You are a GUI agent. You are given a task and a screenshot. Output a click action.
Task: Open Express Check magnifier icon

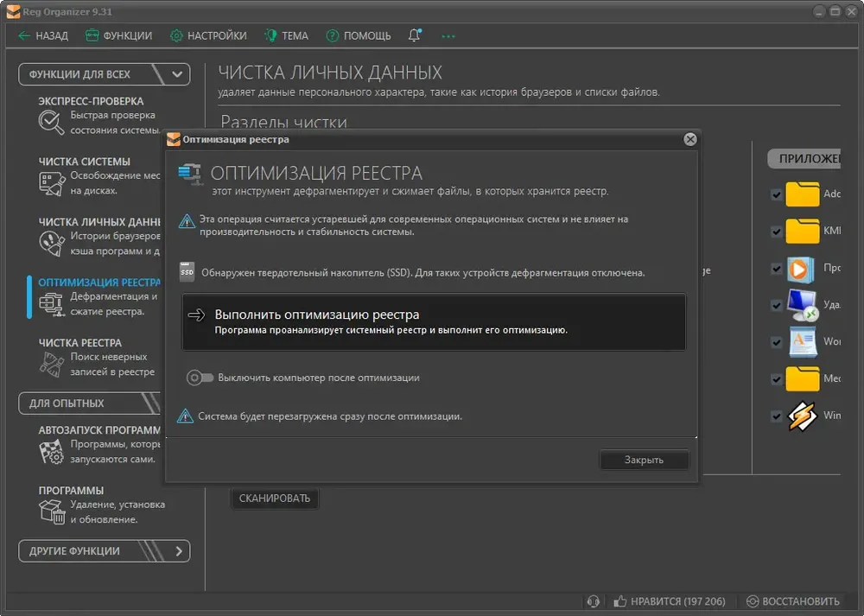point(51,123)
